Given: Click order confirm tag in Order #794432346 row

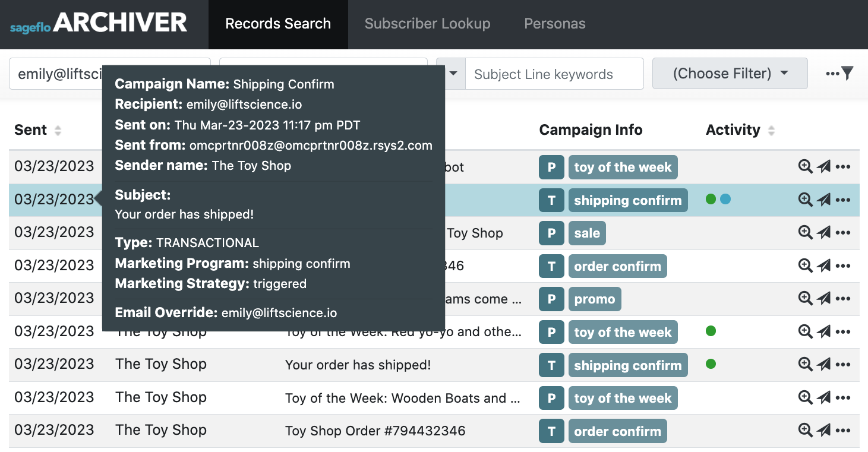Looking at the screenshot, I should tap(617, 432).
